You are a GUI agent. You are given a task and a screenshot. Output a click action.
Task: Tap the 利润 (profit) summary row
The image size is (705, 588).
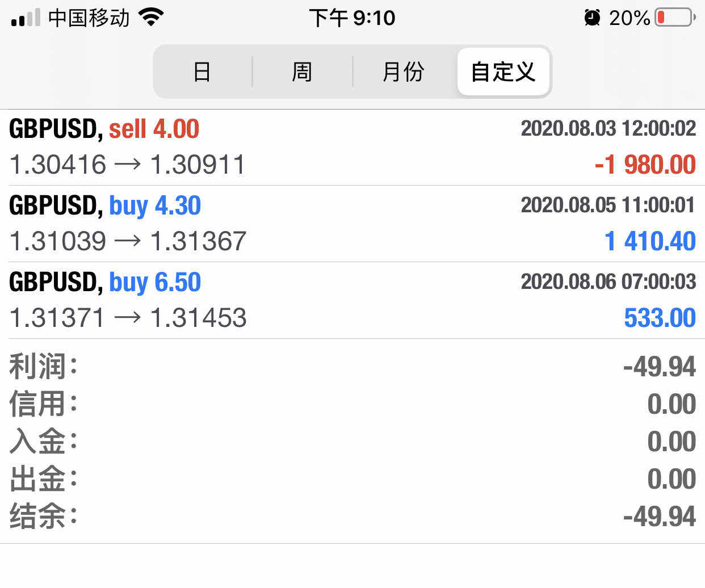(x=352, y=366)
